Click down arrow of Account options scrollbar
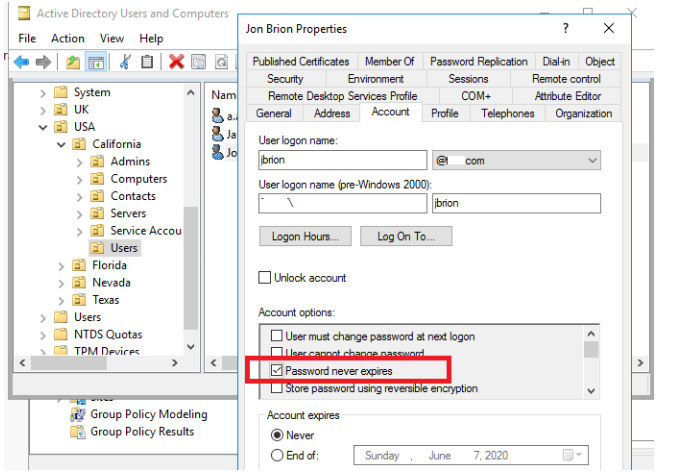The height and width of the screenshot is (472, 676). [591, 391]
